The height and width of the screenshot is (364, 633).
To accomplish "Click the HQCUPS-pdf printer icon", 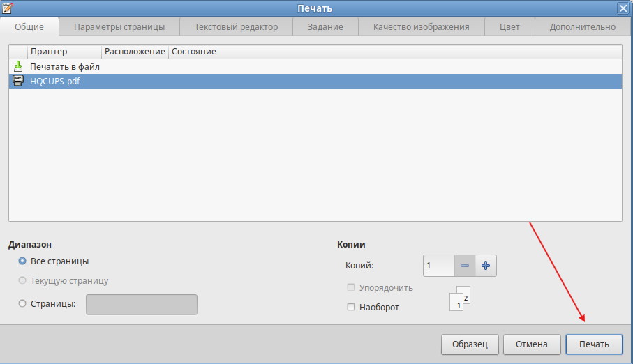I will tap(18, 81).
